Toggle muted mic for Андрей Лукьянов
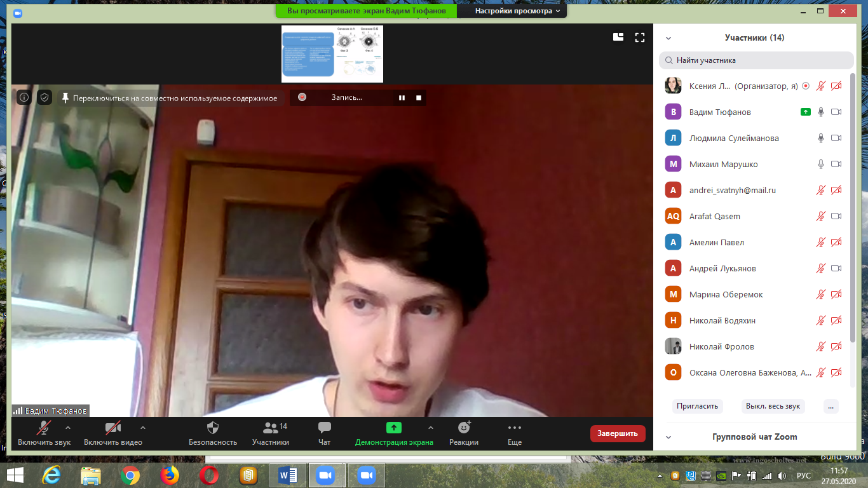The width and height of the screenshot is (868, 488). (821, 268)
